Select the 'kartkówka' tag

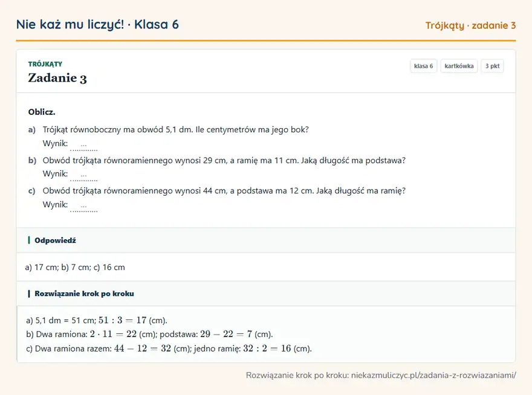coord(459,66)
